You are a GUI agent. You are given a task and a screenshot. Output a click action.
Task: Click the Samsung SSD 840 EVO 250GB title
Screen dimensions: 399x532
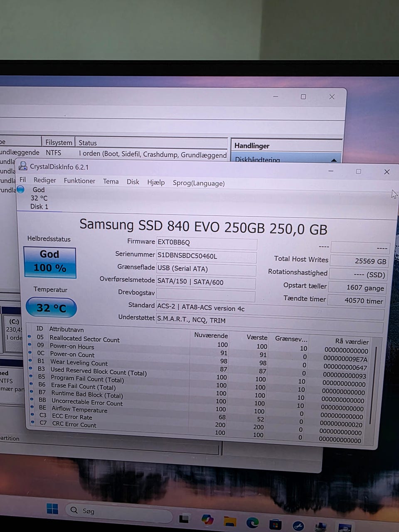(203, 227)
